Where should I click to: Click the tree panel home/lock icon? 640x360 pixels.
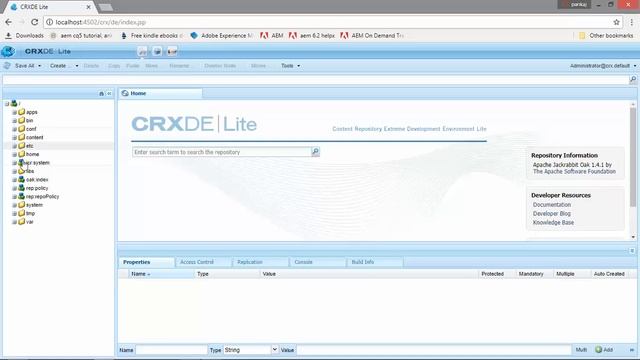[x=101, y=94]
